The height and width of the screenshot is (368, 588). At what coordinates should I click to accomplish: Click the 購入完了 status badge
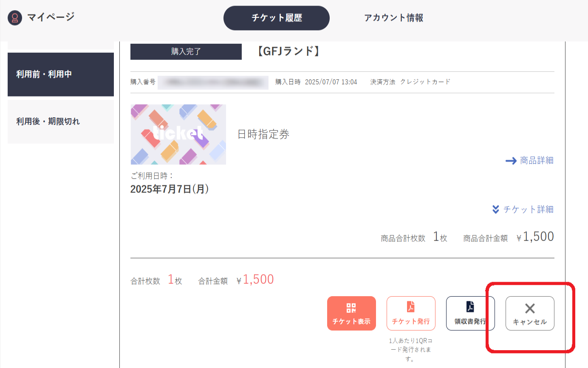(186, 52)
